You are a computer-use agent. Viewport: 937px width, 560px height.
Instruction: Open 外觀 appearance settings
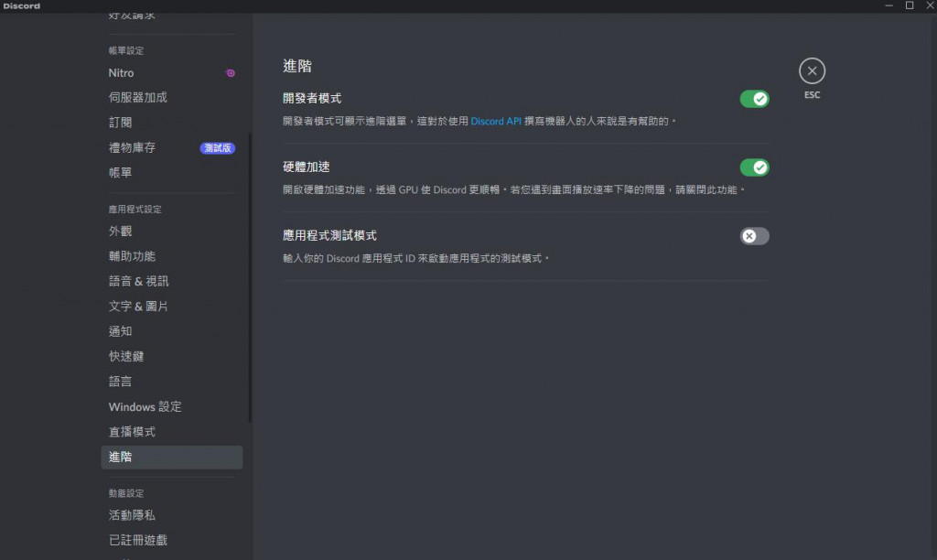(x=171, y=232)
